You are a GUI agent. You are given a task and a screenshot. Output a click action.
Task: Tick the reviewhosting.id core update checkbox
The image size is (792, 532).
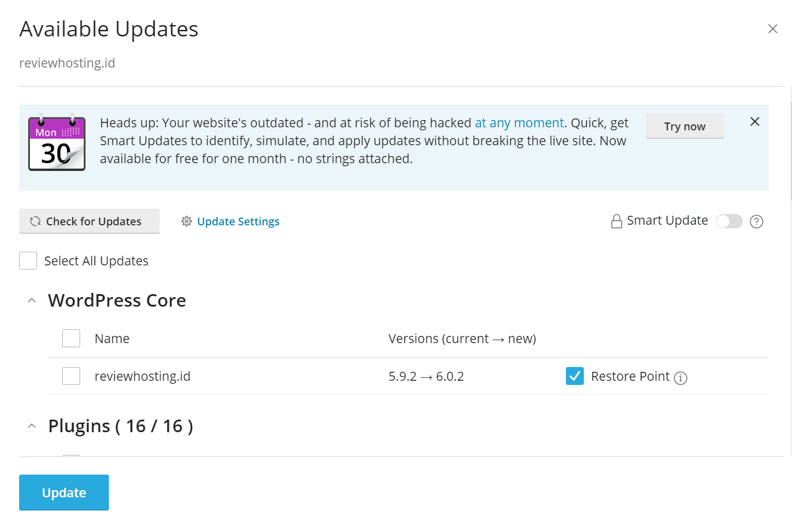tap(71, 376)
